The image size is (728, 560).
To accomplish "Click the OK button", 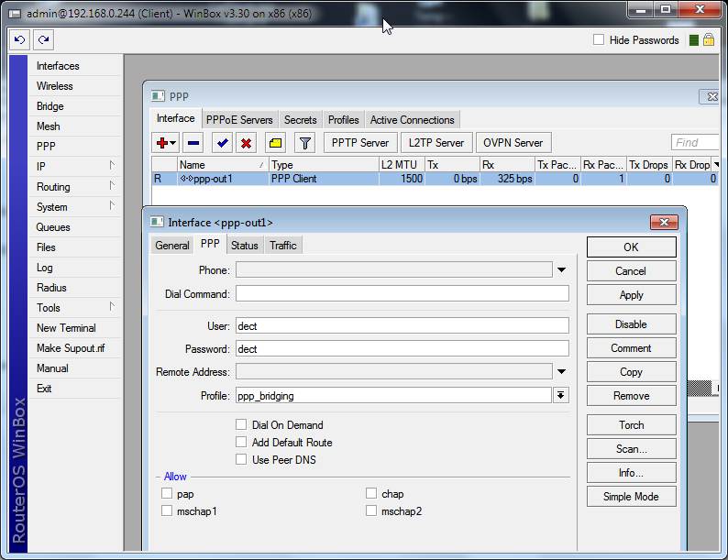I will click(631, 247).
